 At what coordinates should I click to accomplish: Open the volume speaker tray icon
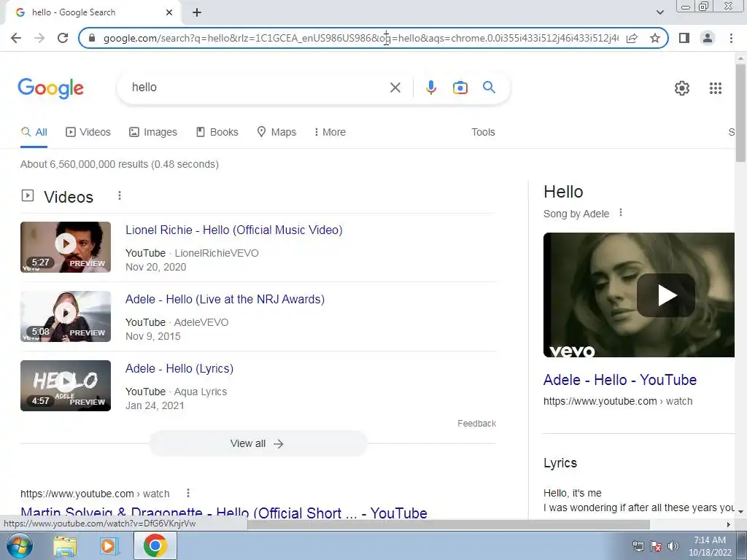point(673,546)
